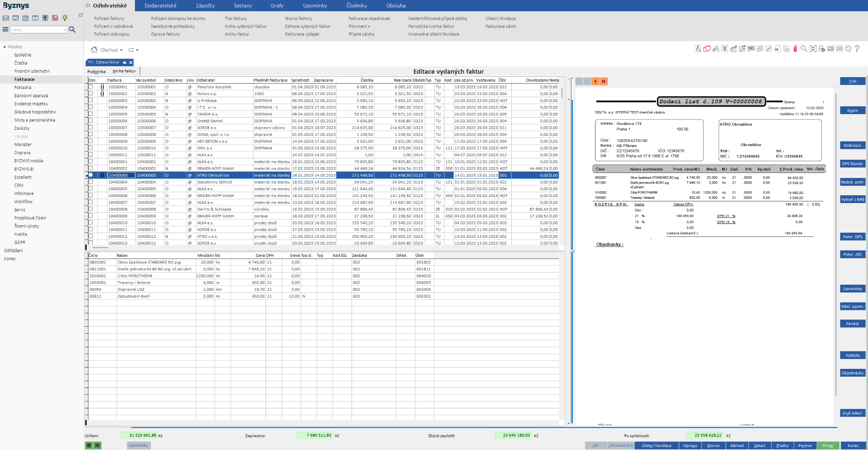Screen dimensions: 868x450
Task: Click the Účetní likvidace button
Action: pos(656,446)
